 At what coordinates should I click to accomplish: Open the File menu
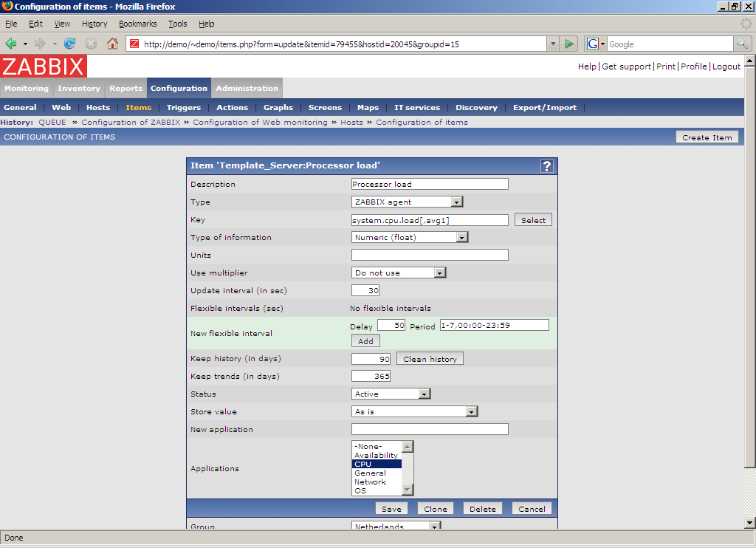11,24
